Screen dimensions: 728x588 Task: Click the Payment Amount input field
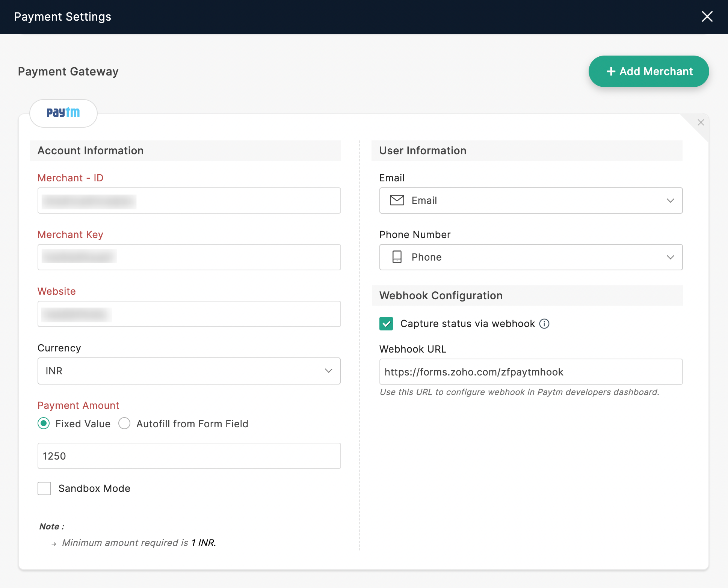[189, 456]
